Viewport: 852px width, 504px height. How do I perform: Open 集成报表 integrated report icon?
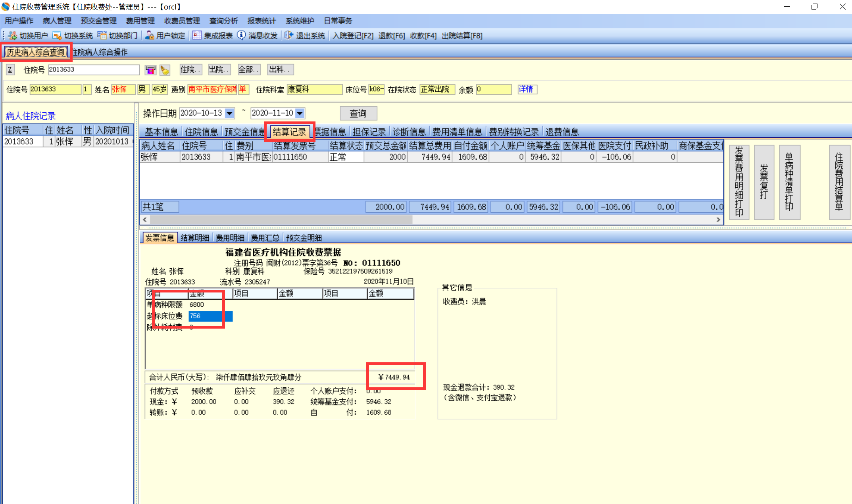[x=197, y=36]
